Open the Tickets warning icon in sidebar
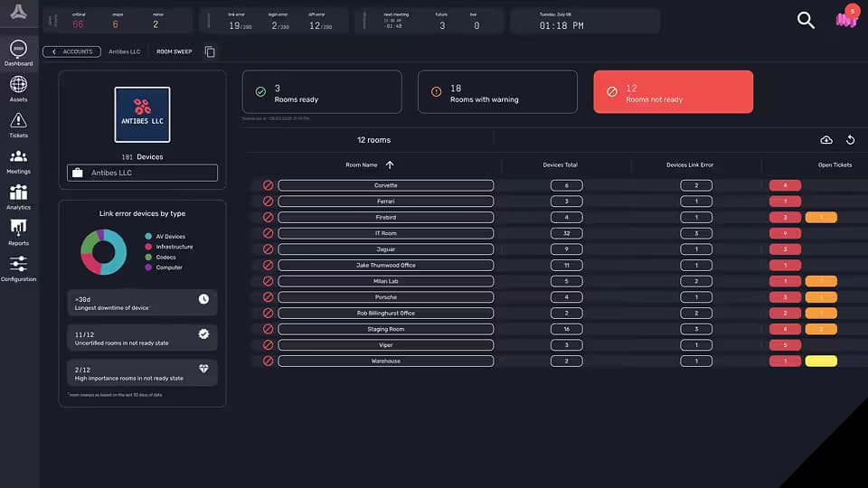Screen dimensions: 868x488 pos(18,123)
